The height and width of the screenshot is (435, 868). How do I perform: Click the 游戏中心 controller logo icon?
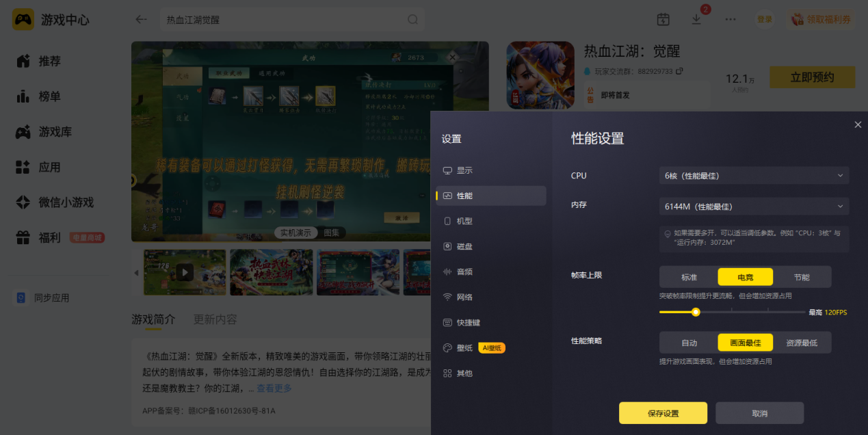tap(23, 19)
